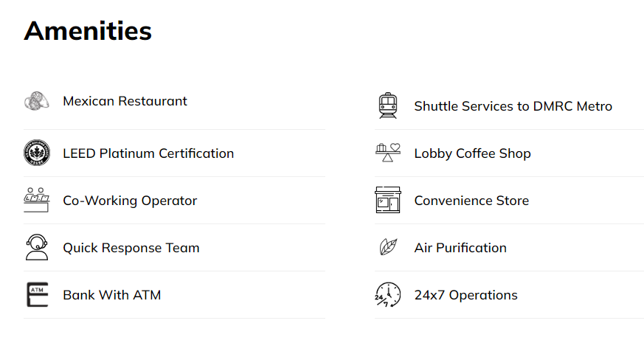The width and height of the screenshot is (644, 357).
Task: Open the Mexican Restaurant amenity label
Action: click(125, 101)
